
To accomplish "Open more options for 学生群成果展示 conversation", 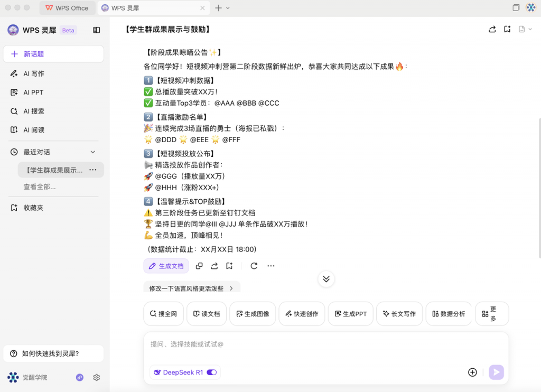I will pos(93,170).
